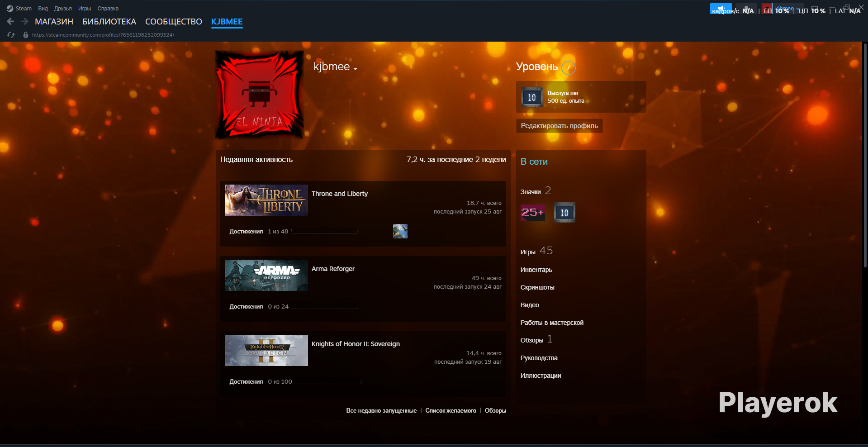Click the page's vertical scrollbar
Image resolution: width=868 pixels, height=447 pixels.
(865, 155)
